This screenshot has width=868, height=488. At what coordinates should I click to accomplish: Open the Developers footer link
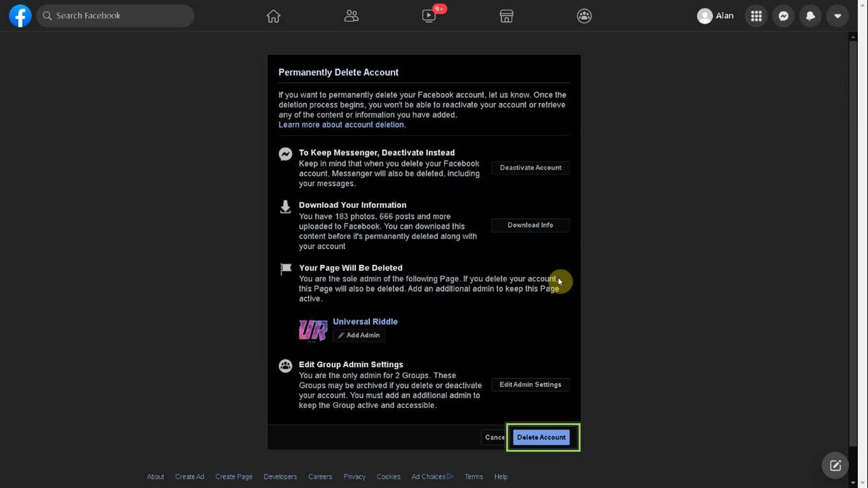click(280, 477)
